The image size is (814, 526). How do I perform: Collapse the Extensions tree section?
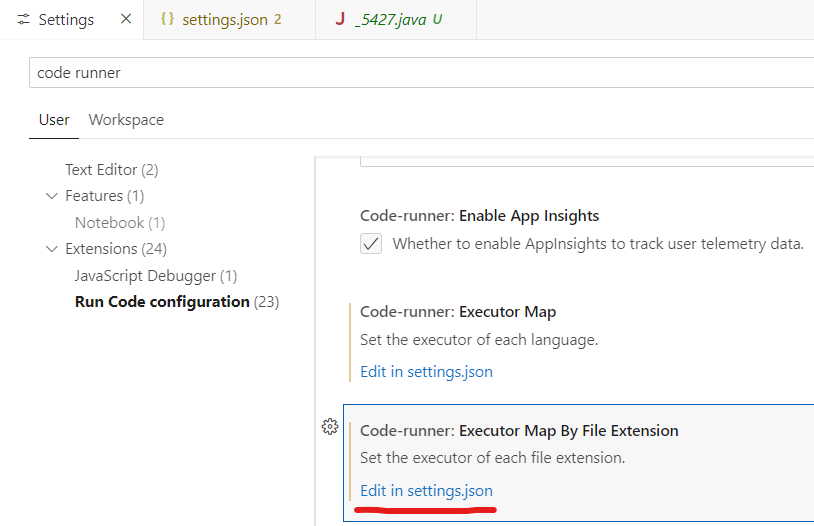(x=52, y=249)
